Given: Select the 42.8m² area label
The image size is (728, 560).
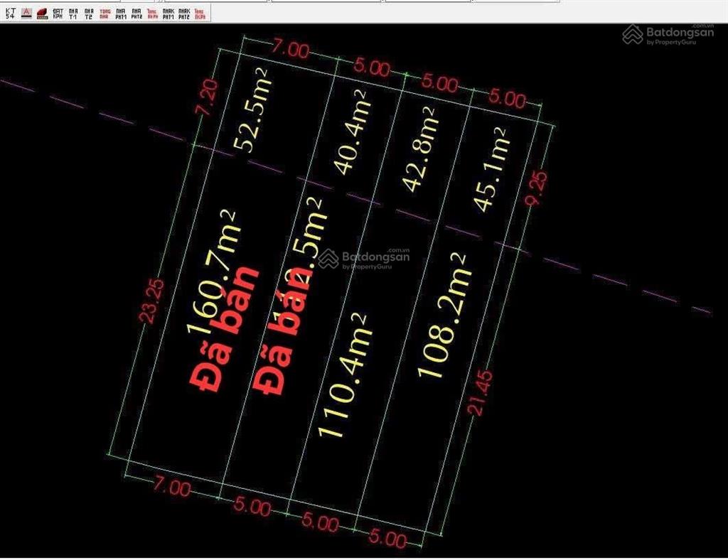Looking at the screenshot, I should pyautogui.click(x=421, y=149).
